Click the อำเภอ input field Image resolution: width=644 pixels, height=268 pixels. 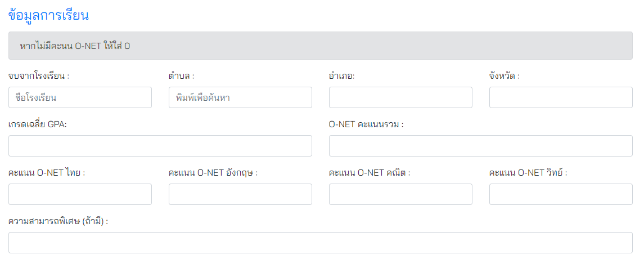pyautogui.click(x=400, y=97)
